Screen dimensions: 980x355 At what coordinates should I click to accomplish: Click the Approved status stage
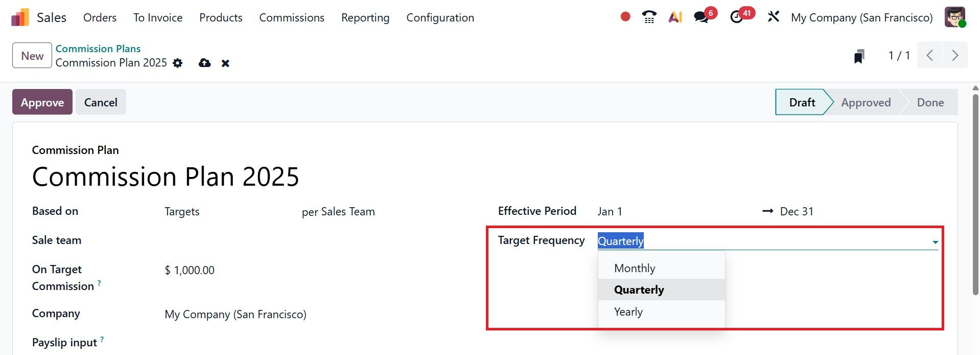866,102
